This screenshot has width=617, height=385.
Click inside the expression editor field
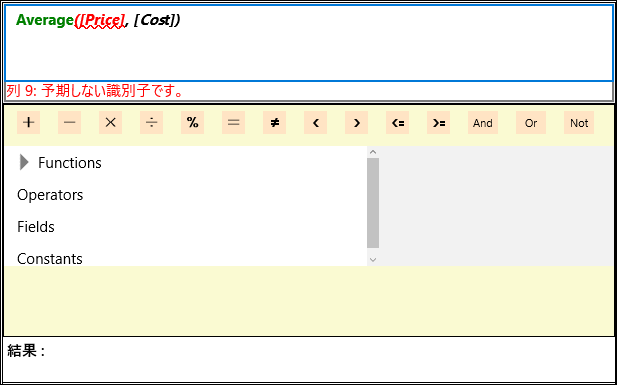308,43
